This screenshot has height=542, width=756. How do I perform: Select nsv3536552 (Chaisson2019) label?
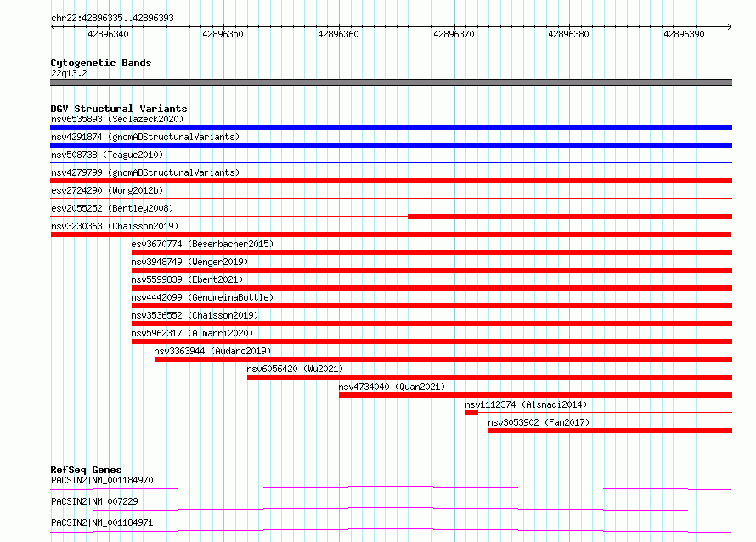pos(195,315)
